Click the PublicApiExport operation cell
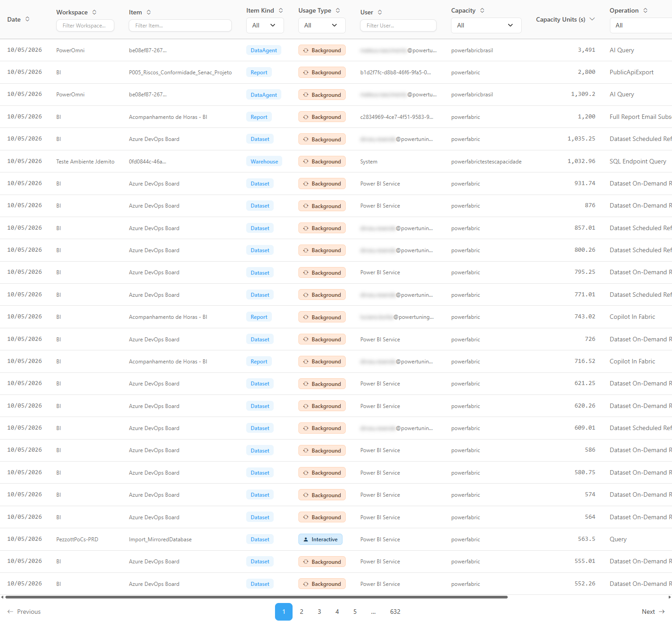 [x=631, y=72]
